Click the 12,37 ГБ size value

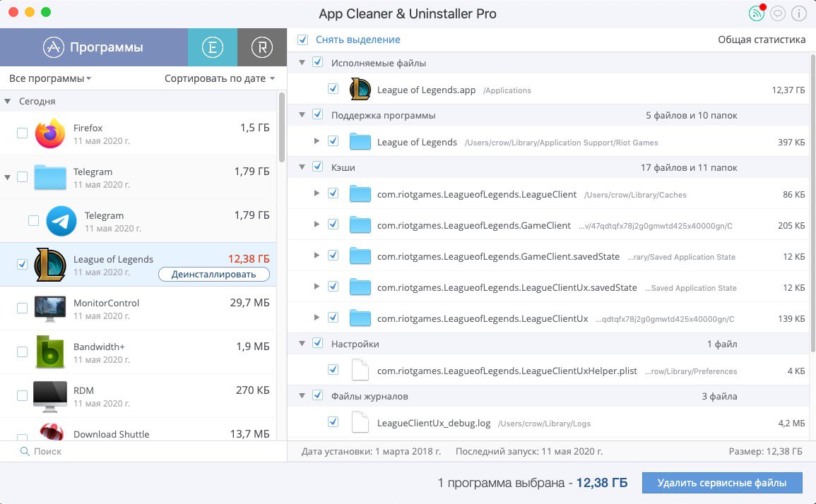click(788, 90)
